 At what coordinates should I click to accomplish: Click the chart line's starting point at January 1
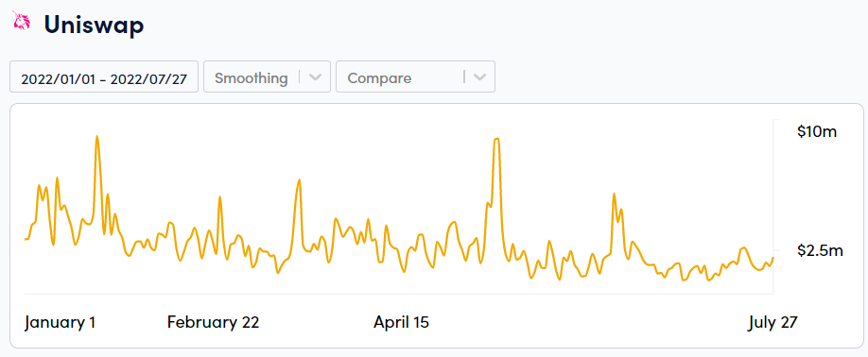[x=26, y=239]
